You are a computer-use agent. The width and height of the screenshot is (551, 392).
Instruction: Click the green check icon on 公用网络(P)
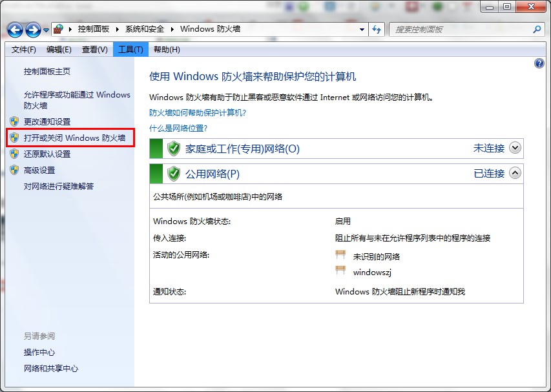pos(174,173)
